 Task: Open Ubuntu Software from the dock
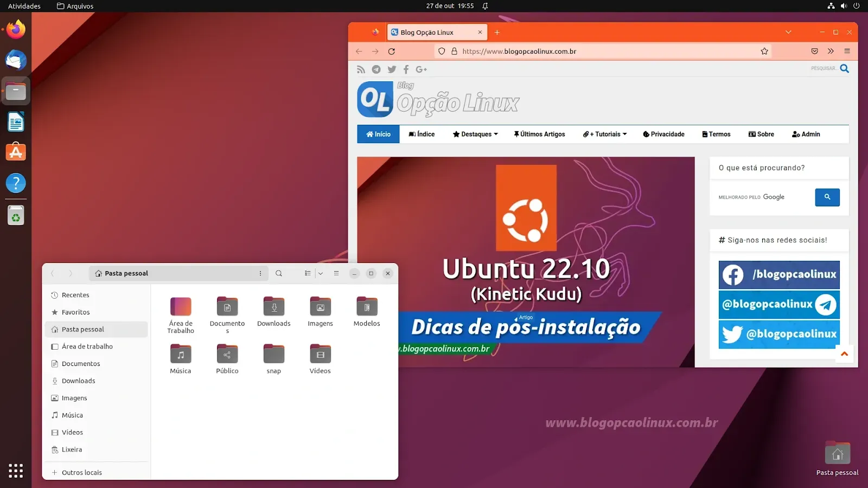16,152
